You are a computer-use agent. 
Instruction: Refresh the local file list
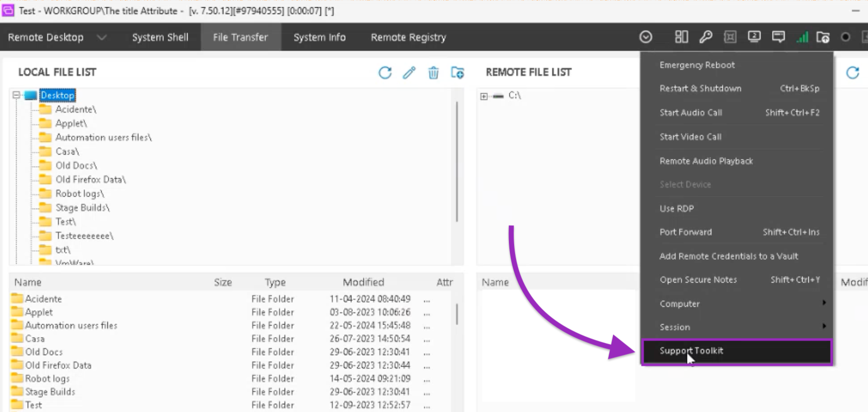point(385,73)
